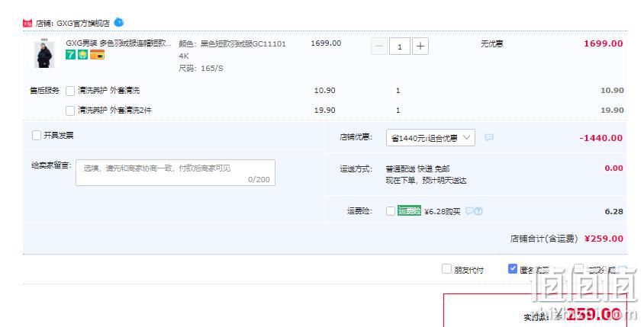Image resolution: width=644 pixels, height=327 pixels.
Task: Click the 1699.00 red subtotal price
Action: click(604, 43)
